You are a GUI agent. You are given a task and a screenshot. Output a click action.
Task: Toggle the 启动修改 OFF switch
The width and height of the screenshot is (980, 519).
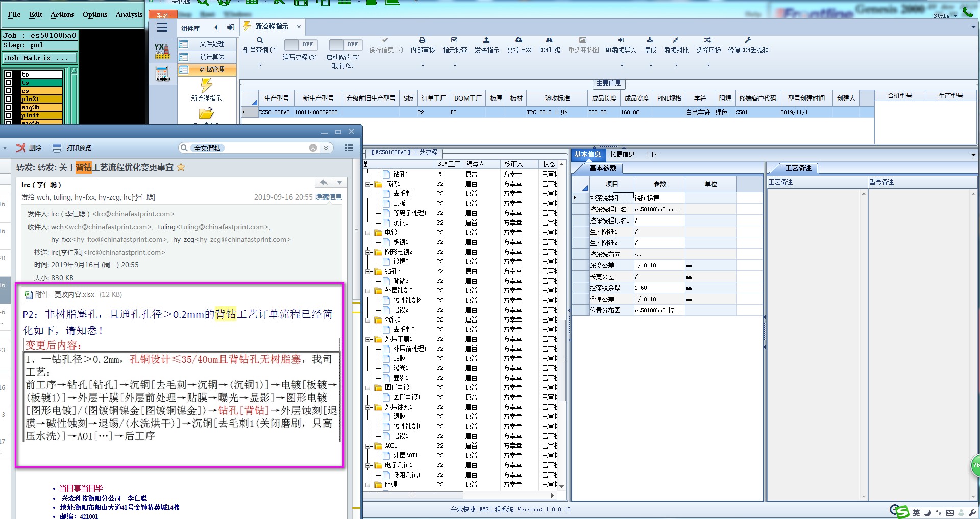[346, 45]
